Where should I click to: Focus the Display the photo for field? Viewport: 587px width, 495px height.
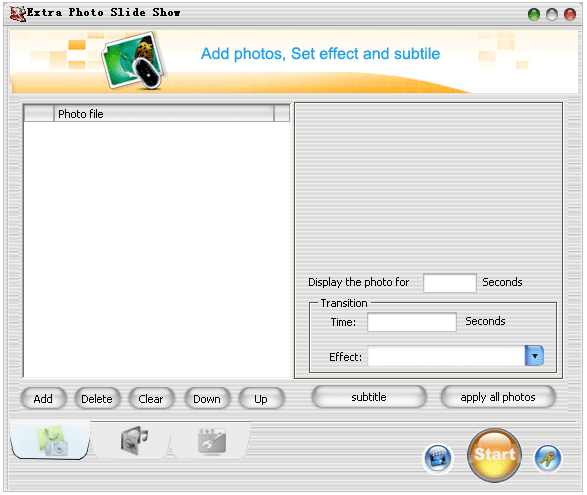pyautogui.click(x=450, y=283)
